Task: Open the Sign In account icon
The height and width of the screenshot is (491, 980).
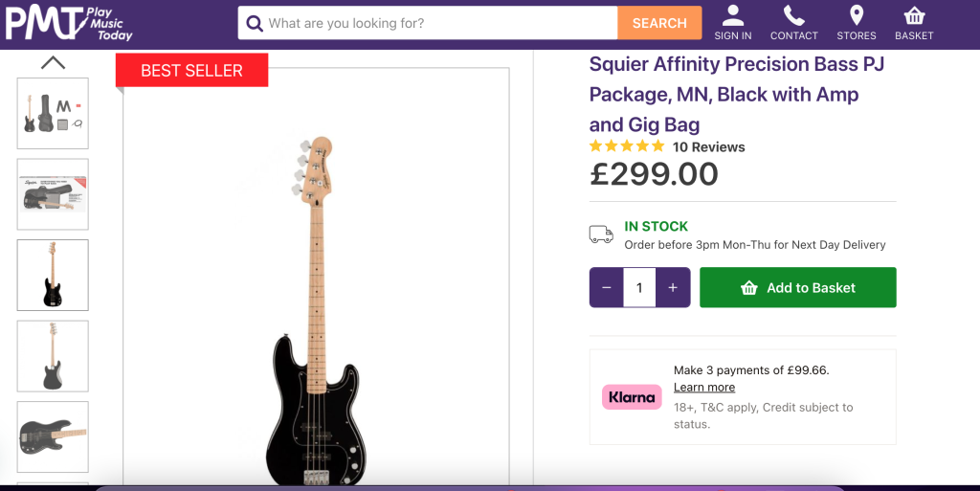Action: pyautogui.click(x=733, y=16)
